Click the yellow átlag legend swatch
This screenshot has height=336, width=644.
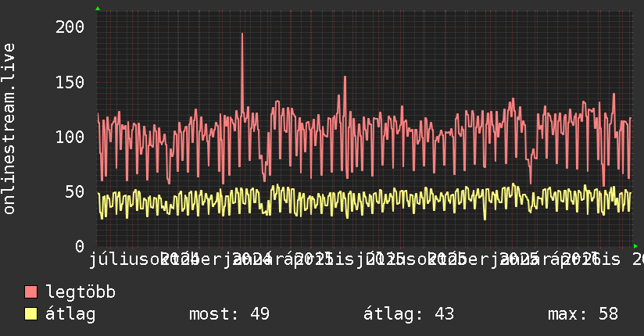coord(30,314)
